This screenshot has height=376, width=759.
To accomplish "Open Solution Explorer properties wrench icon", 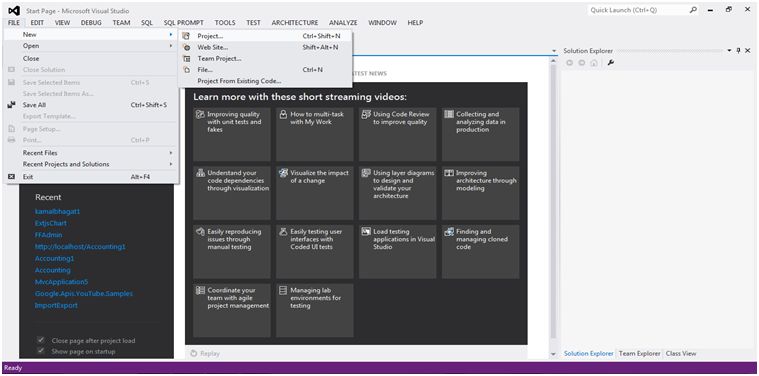I will click(x=610, y=62).
